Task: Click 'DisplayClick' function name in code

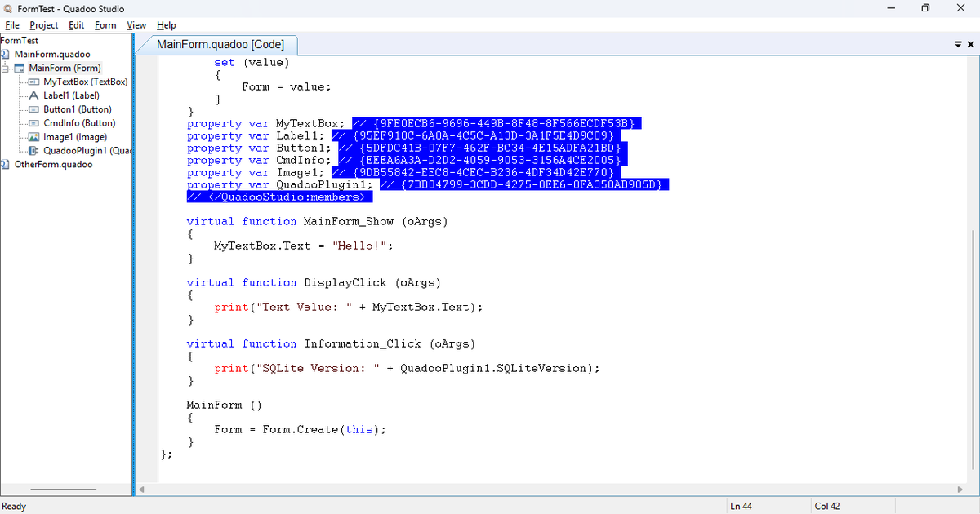Action: tap(345, 282)
